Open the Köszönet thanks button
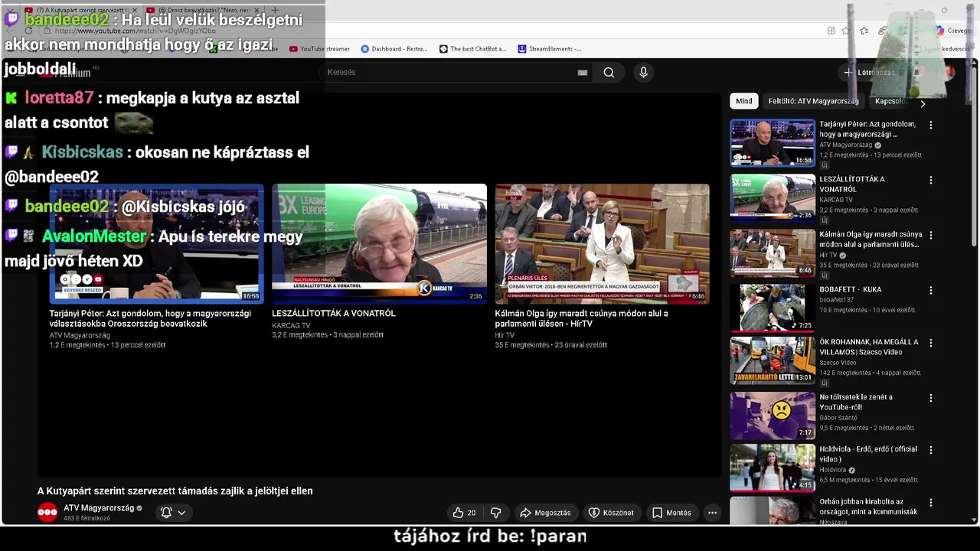Image resolution: width=980 pixels, height=551 pixels. pos(611,513)
